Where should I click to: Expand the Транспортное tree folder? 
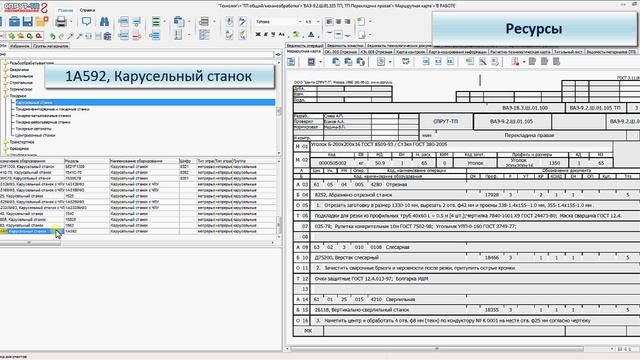(x=6, y=142)
